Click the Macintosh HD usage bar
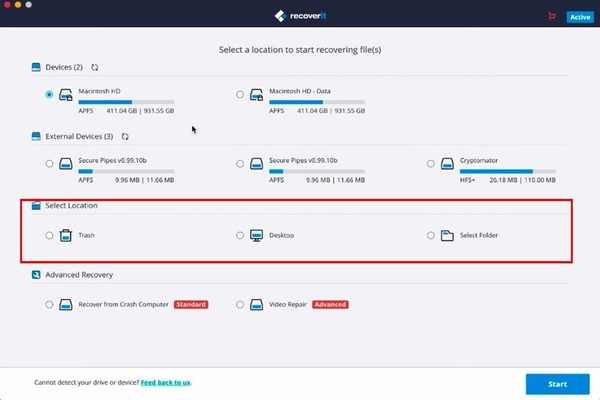The image size is (600, 400). (126, 102)
